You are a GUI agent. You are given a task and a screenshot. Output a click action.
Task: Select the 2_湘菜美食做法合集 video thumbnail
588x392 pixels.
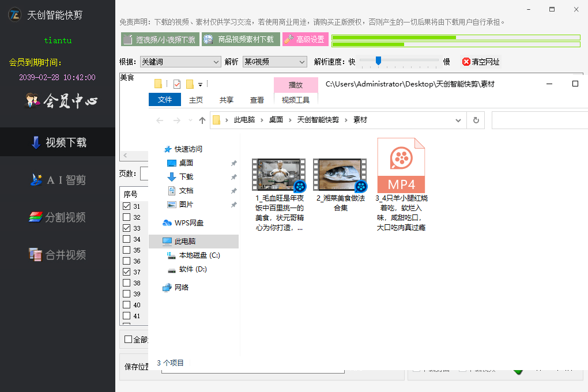(x=340, y=175)
